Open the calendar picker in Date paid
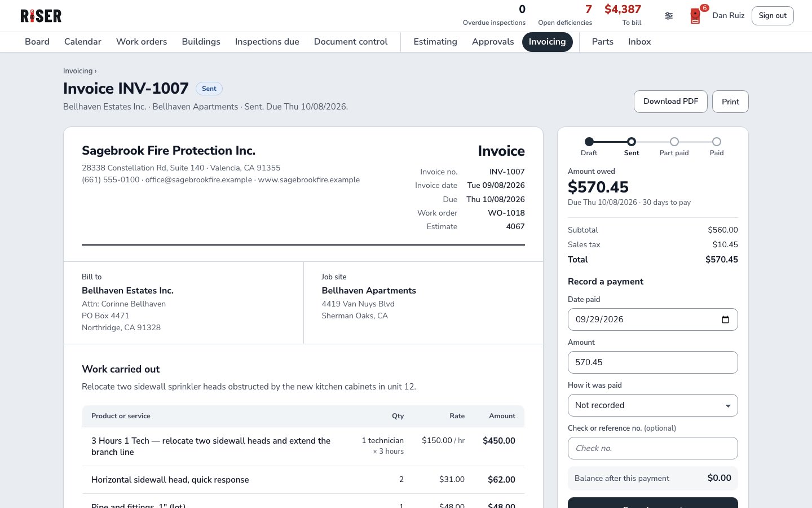 tap(725, 319)
